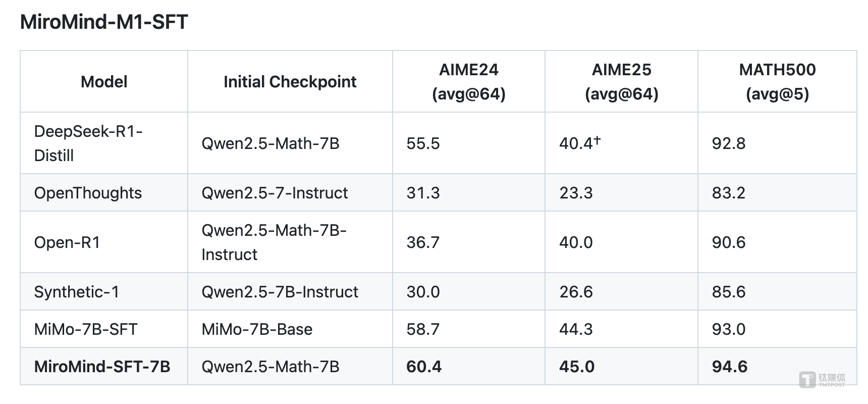Select the DeepSeek-R1-Distill model cell

(x=88, y=143)
